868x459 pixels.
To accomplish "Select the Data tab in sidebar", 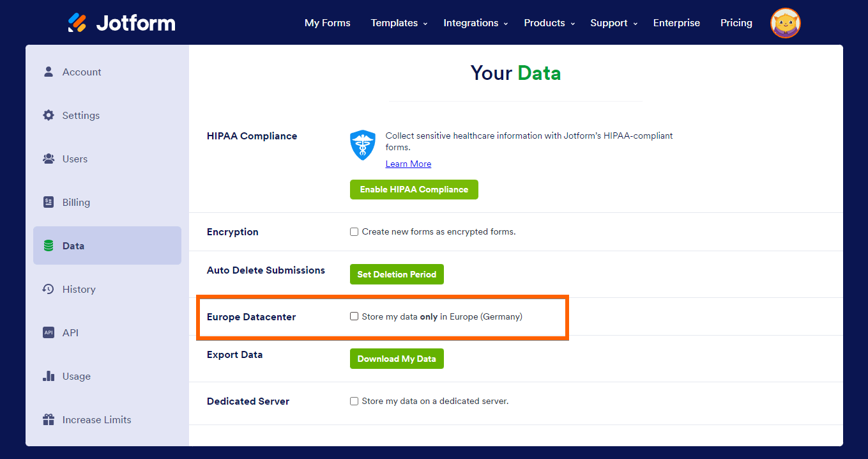I will click(107, 245).
